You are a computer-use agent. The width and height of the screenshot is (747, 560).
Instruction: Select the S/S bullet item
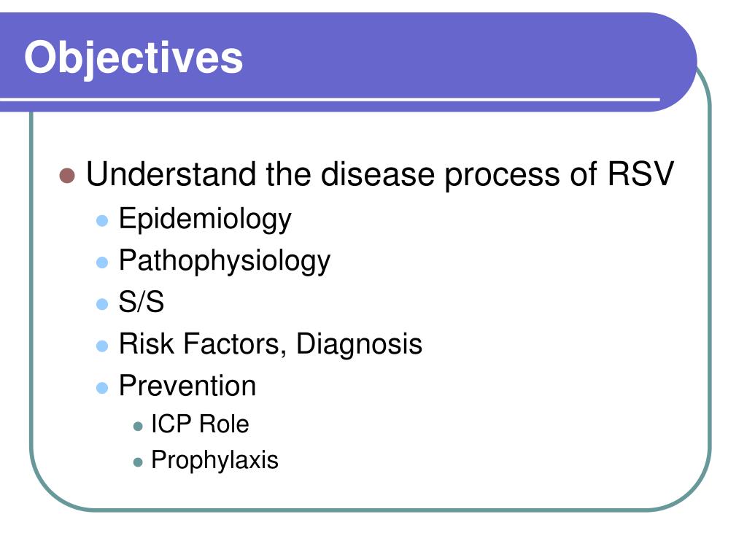click(x=142, y=302)
